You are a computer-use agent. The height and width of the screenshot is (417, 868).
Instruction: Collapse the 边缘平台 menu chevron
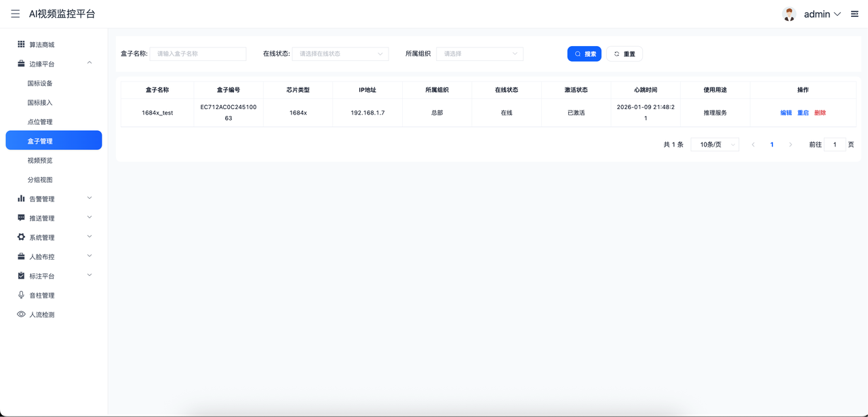pos(90,63)
